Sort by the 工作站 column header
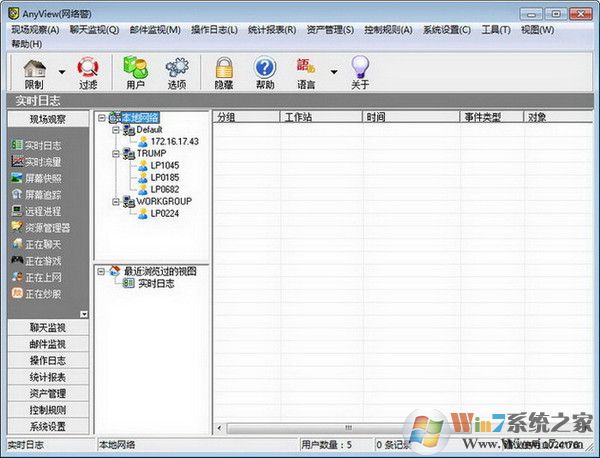This screenshot has height=458, width=600. click(321, 117)
